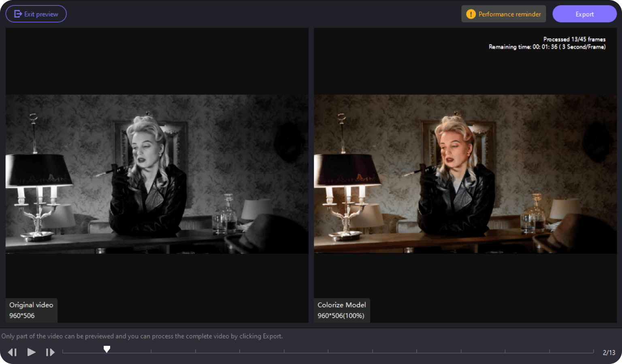Jump to the first tick of the timeline
622x364 pixels.
click(x=63, y=352)
